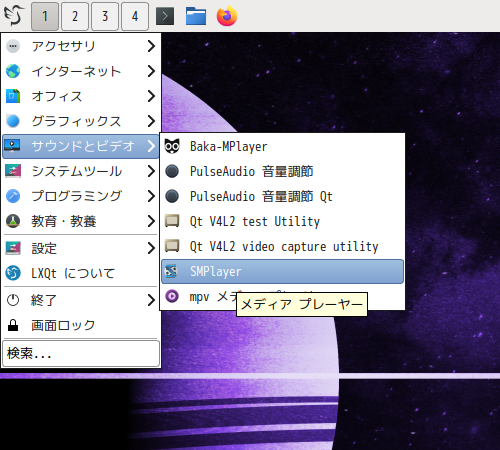Image resolution: width=500 pixels, height=450 pixels.
Task: Launch Firefox from the panel
Action: click(x=227, y=16)
